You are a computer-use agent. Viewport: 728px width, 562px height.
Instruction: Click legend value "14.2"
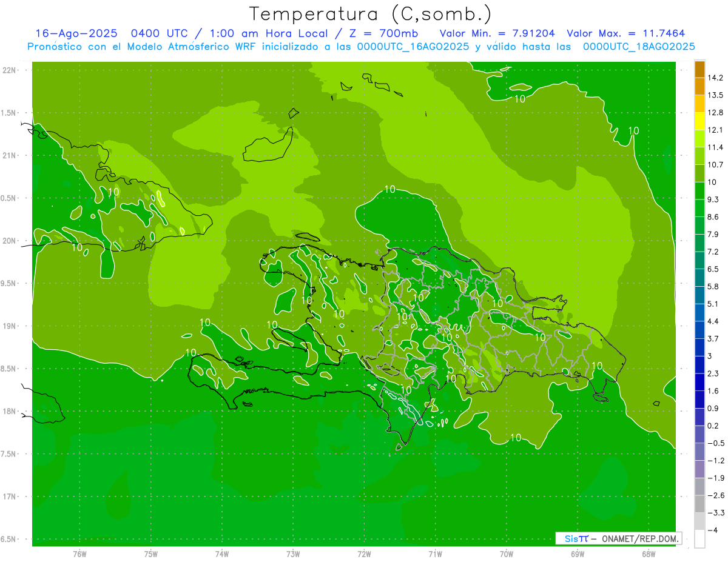pyautogui.click(x=716, y=78)
